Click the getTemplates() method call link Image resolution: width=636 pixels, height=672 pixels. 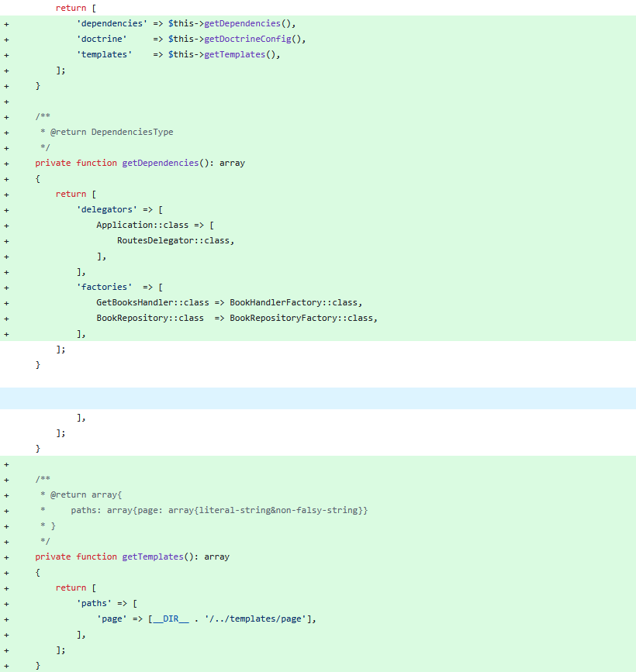[x=234, y=54]
